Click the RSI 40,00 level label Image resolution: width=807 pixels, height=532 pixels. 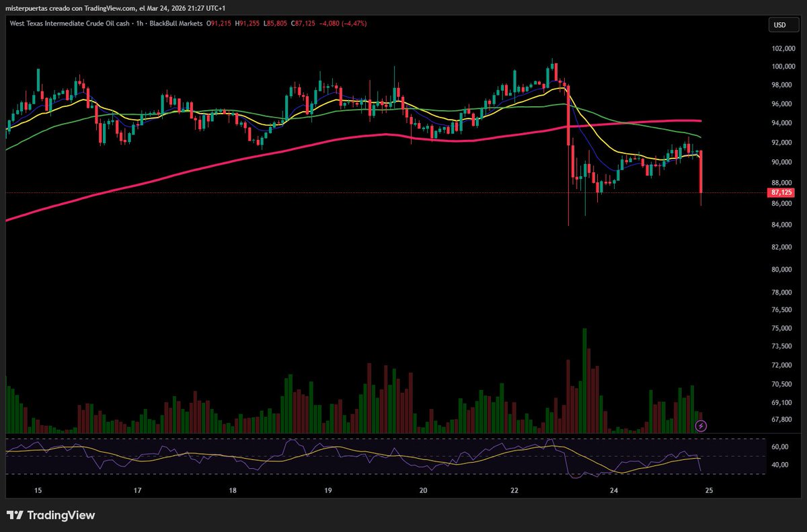pyautogui.click(x=781, y=465)
